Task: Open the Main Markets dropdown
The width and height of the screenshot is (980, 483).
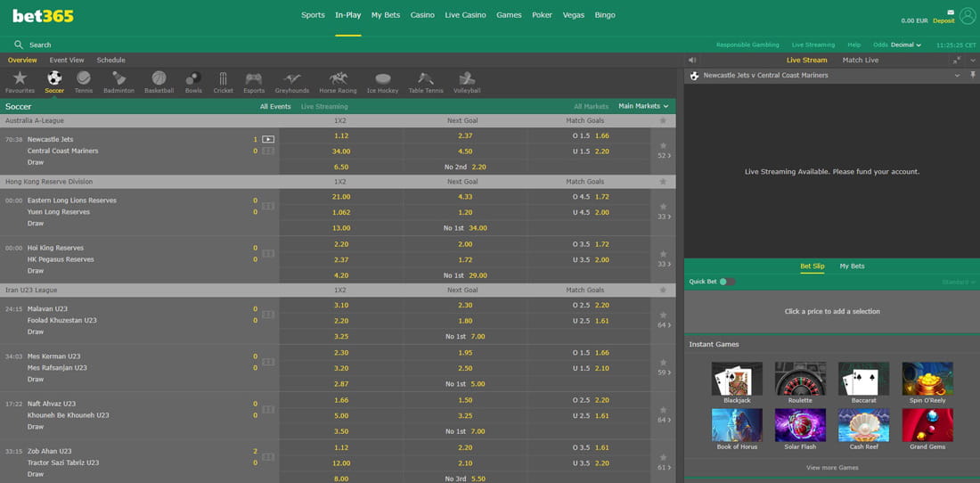Action: pyautogui.click(x=643, y=106)
